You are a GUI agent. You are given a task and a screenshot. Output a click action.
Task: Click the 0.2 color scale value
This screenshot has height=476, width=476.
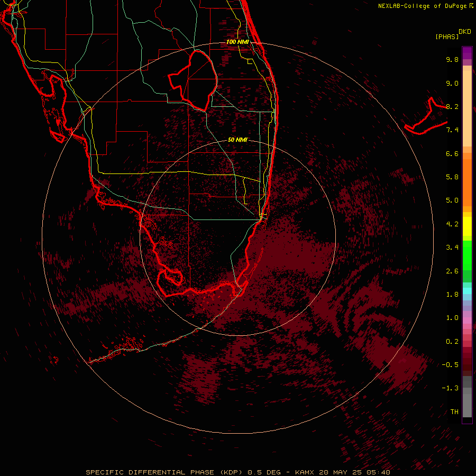pyautogui.click(x=452, y=342)
